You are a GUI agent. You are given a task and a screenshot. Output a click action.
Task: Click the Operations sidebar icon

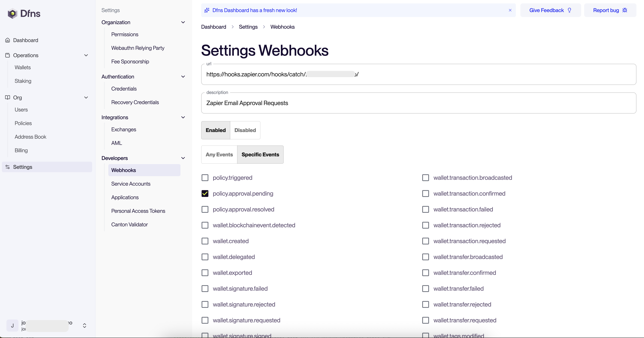click(x=8, y=55)
